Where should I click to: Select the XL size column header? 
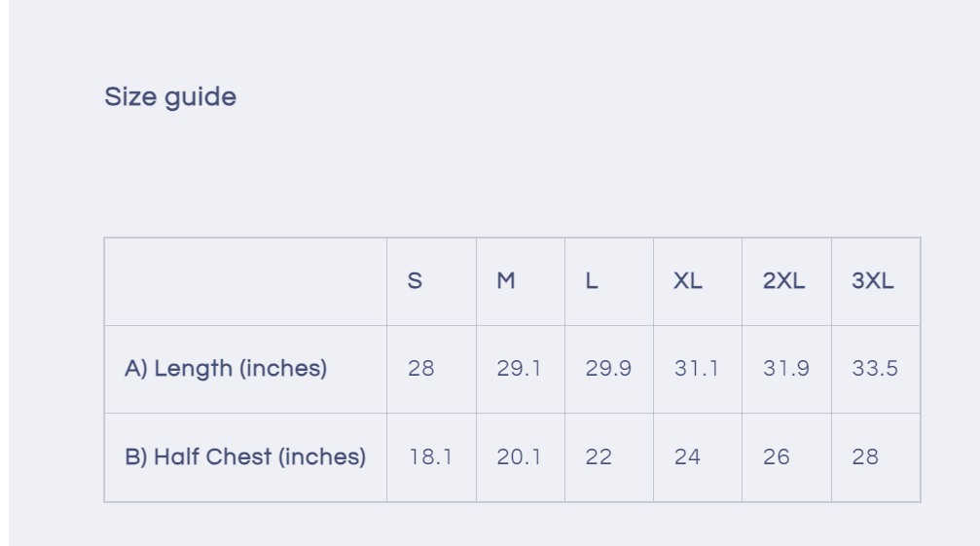[x=688, y=281]
